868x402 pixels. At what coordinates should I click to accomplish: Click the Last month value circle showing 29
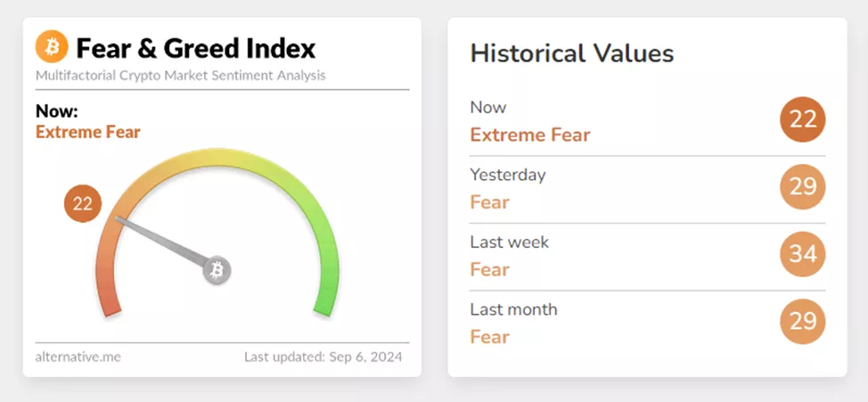pyautogui.click(x=803, y=321)
